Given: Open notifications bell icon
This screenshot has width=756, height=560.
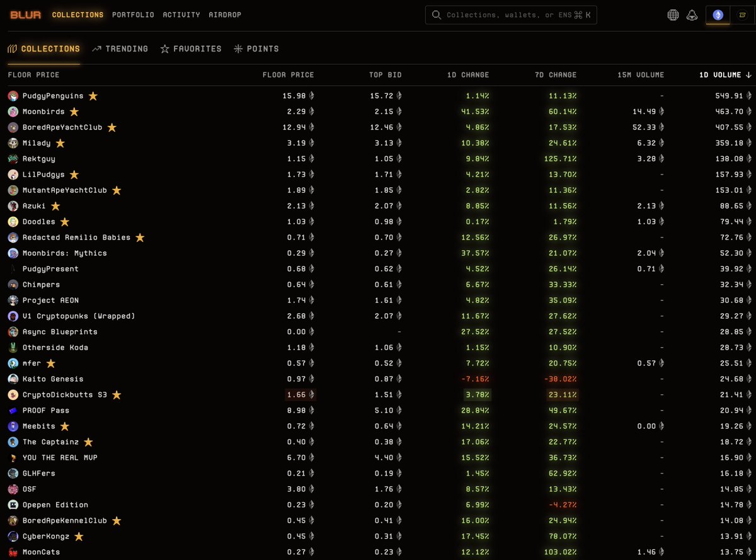Looking at the screenshot, I should 692,15.
